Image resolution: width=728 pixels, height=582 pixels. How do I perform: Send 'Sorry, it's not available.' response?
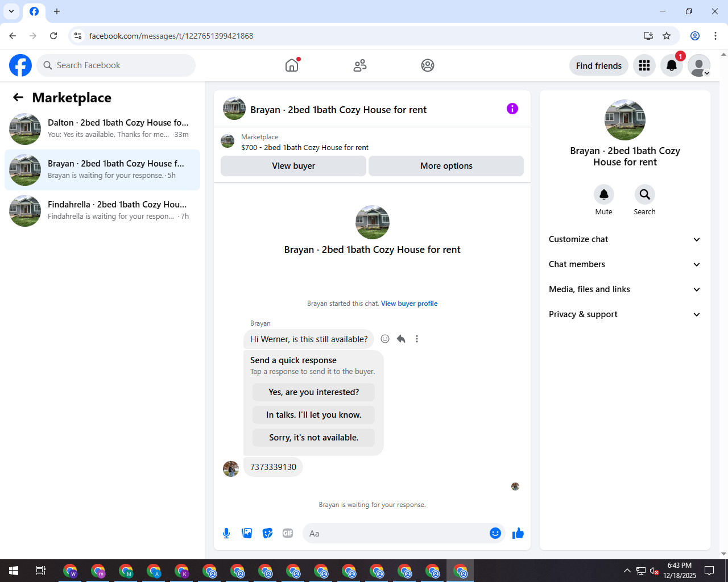click(314, 438)
